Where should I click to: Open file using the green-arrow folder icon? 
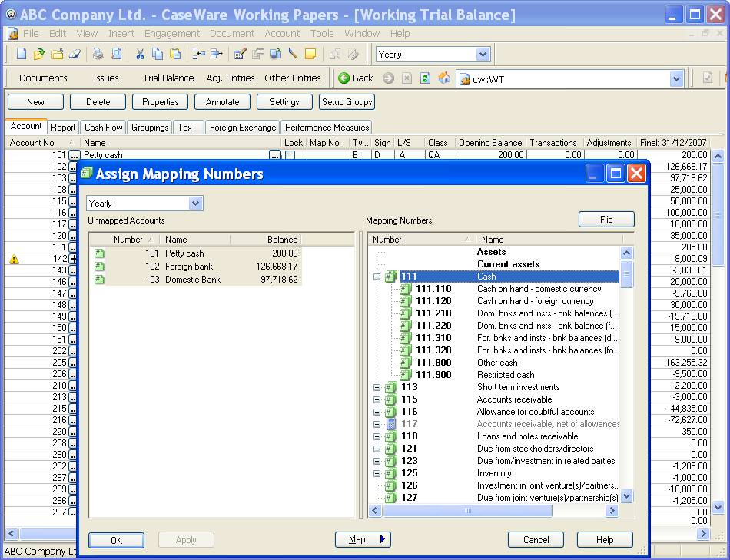pyautogui.click(x=39, y=54)
